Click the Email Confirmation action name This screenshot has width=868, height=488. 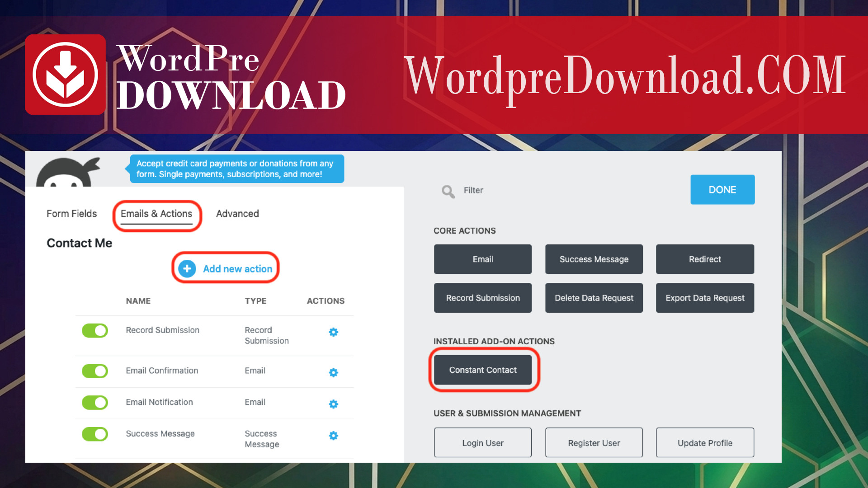click(x=162, y=371)
